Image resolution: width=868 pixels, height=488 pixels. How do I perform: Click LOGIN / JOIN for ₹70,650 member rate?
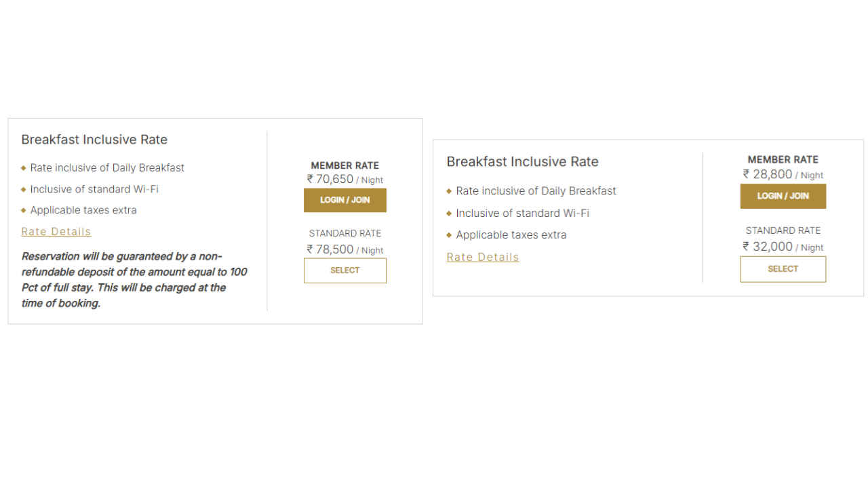(344, 200)
